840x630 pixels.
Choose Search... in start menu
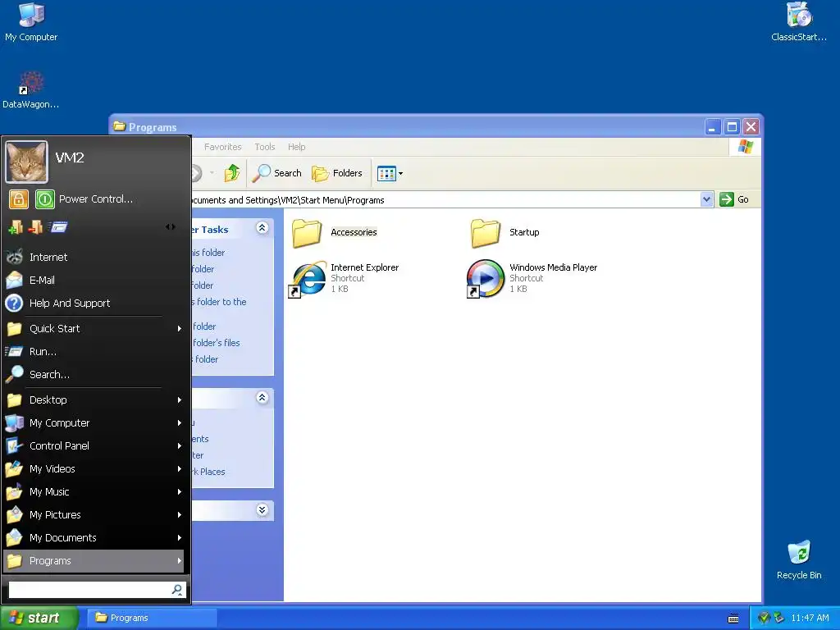pyautogui.click(x=94, y=374)
